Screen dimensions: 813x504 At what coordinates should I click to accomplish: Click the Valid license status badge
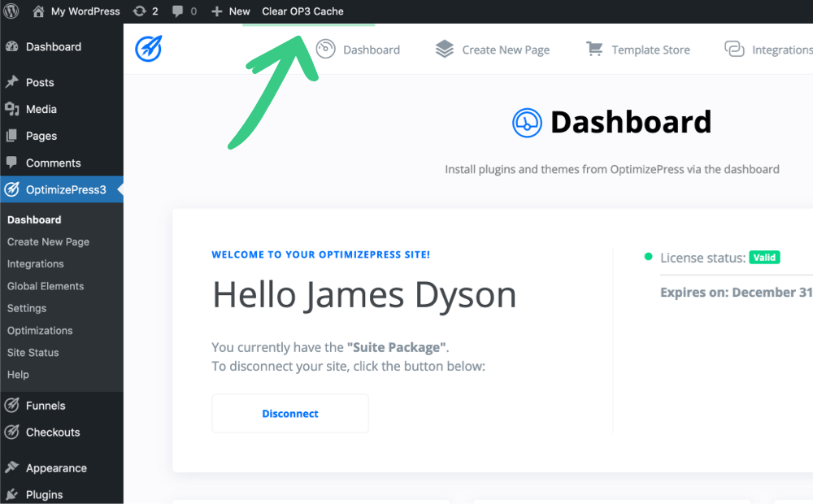764,258
